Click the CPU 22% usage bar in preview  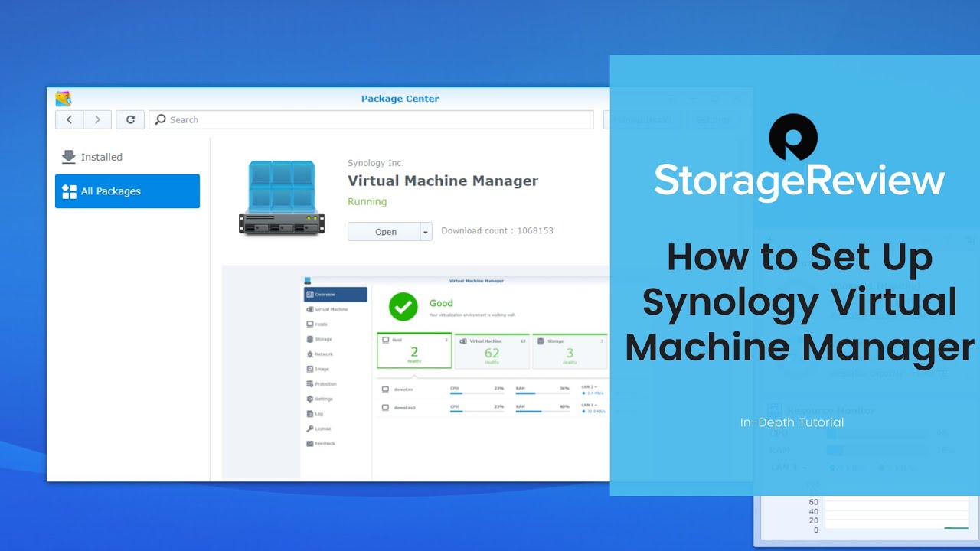click(x=476, y=393)
